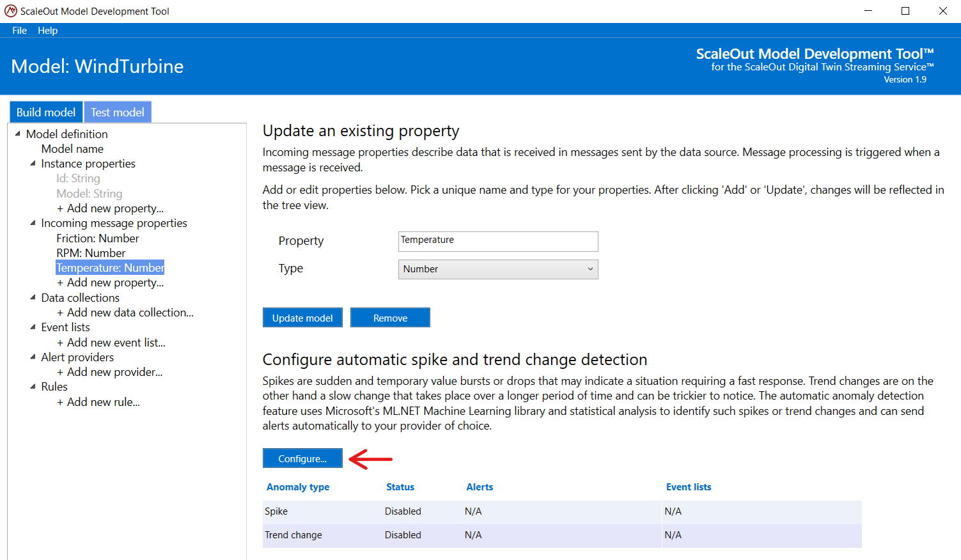Viewport: 961px width, 560px height.
Task: Minimize the application window
Action: click(x=868, y=11)
